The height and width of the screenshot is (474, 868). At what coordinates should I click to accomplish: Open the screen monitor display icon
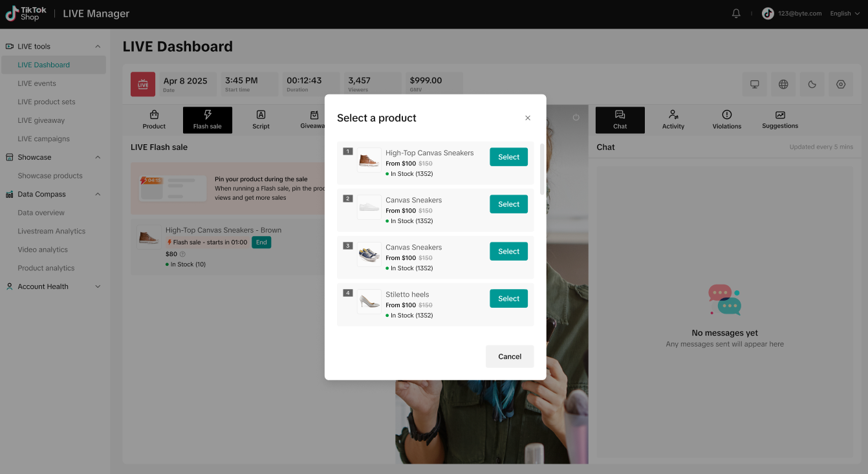(754, 84)
